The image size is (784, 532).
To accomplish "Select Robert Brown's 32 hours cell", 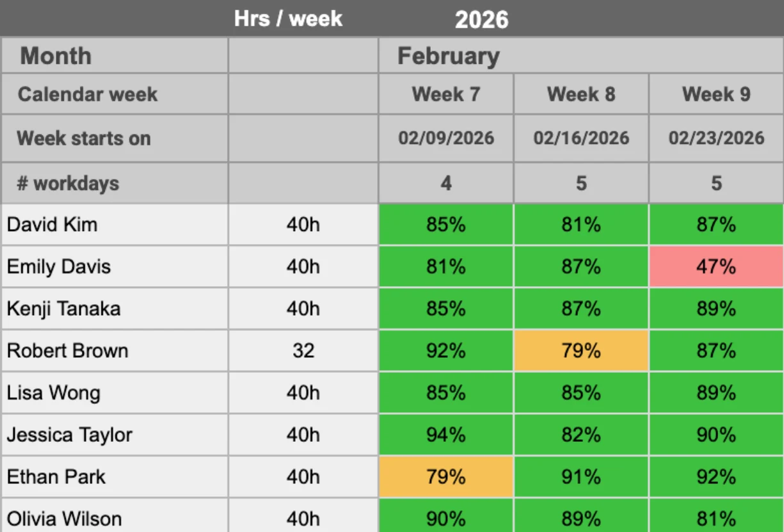I will pyautogui.click(x=303, y=351).
